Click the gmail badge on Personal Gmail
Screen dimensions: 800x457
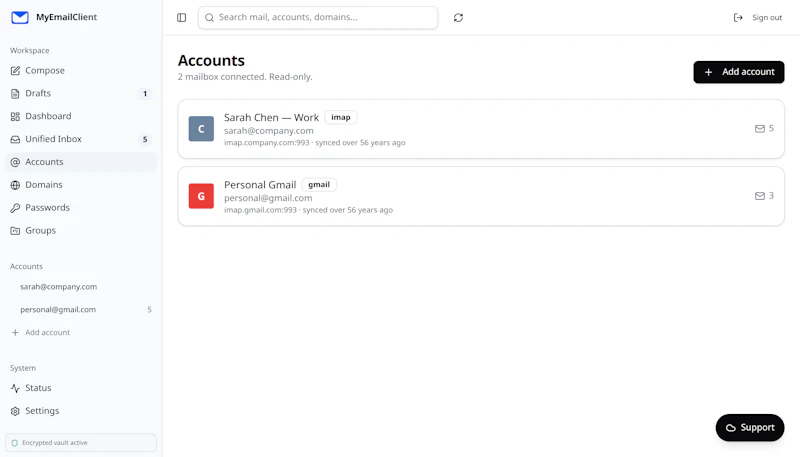click(319, 185)
